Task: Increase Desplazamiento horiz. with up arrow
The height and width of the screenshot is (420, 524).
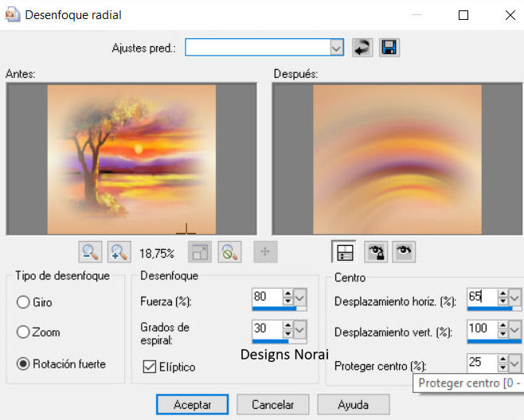Action: [x=503, y=294]
